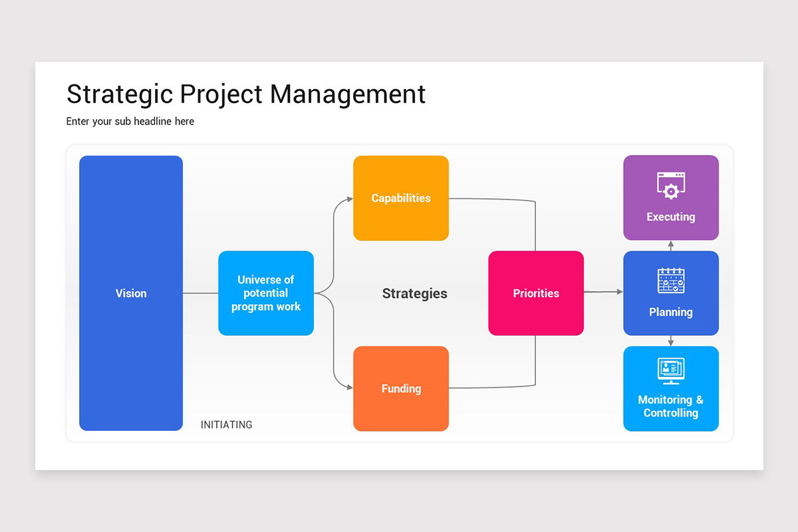Select the Strategies text label
Screen dimensions: 798x532
(x=414, y=293)
